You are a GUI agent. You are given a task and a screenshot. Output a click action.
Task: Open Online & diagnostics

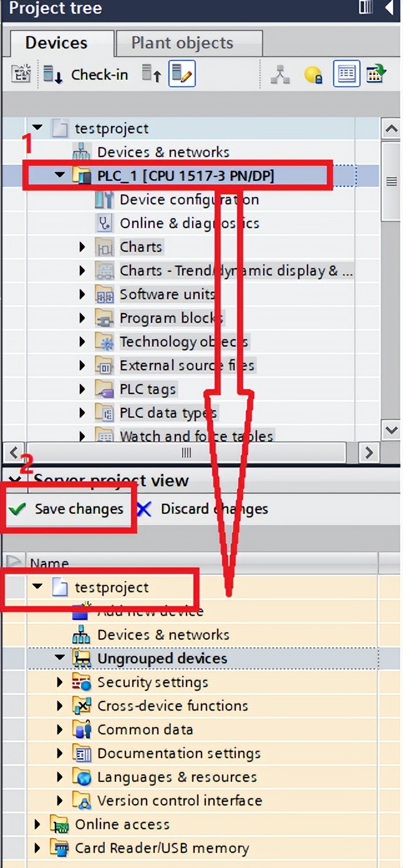coord(189,223)
